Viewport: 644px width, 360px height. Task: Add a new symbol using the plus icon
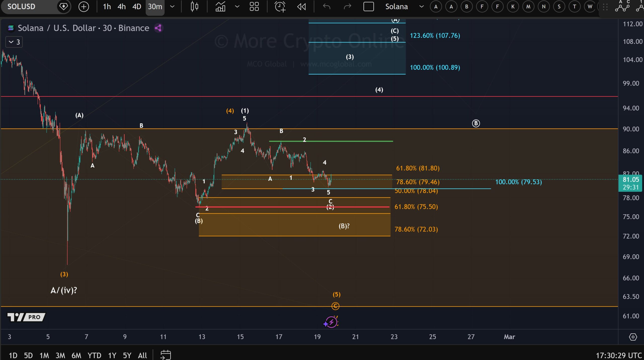[84, 7]
